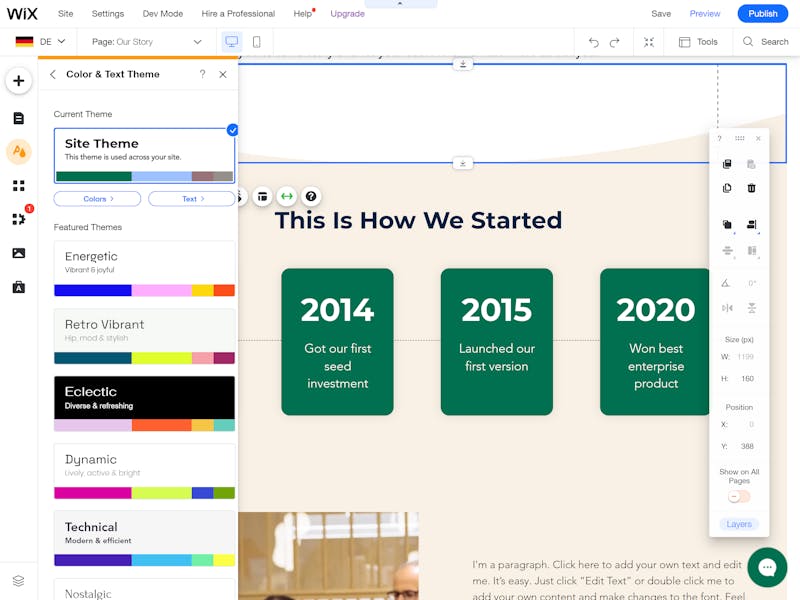Screen dimensions: 800x600
Task: Open the Add Apps grid icon
Action: click(x=19, y=186)
